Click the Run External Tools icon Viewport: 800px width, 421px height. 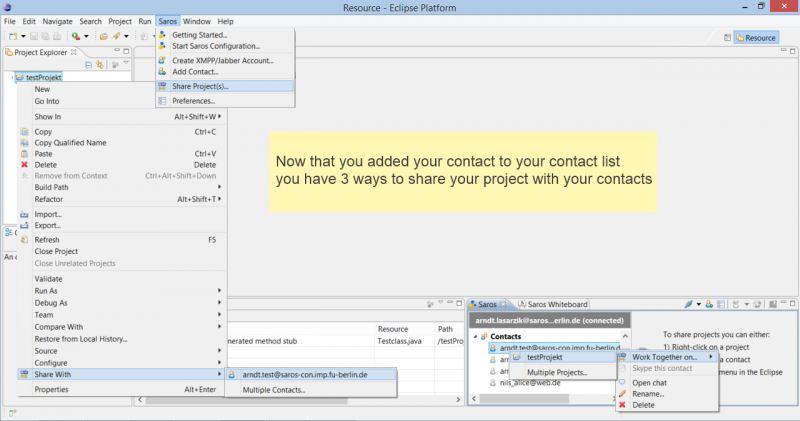(76, 36)
